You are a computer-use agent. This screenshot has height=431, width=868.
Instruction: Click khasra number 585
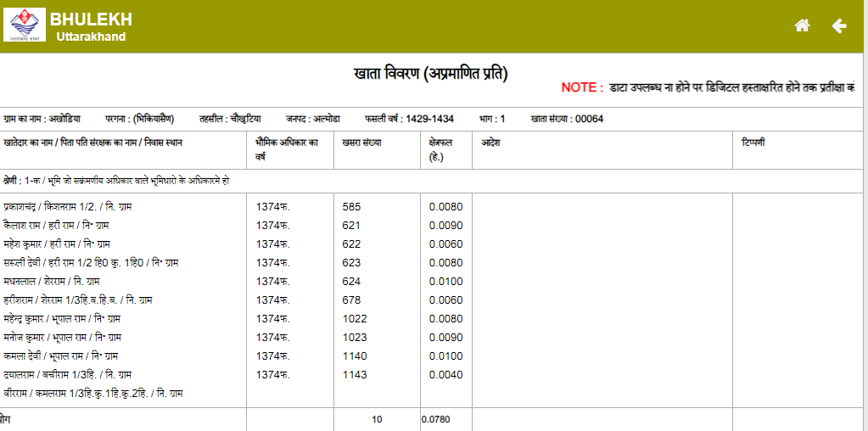coord(351,207)
